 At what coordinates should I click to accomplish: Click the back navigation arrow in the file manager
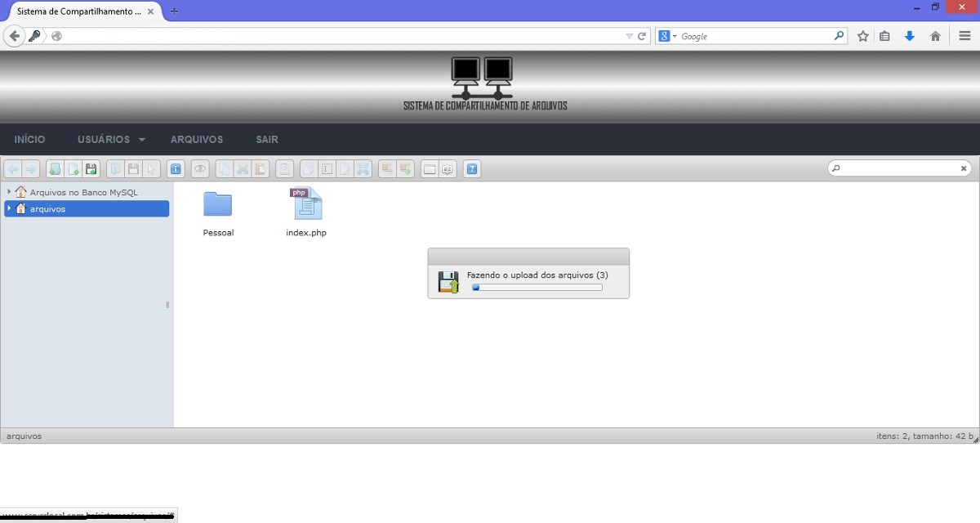pyautogui.click(x=15, y=169)
